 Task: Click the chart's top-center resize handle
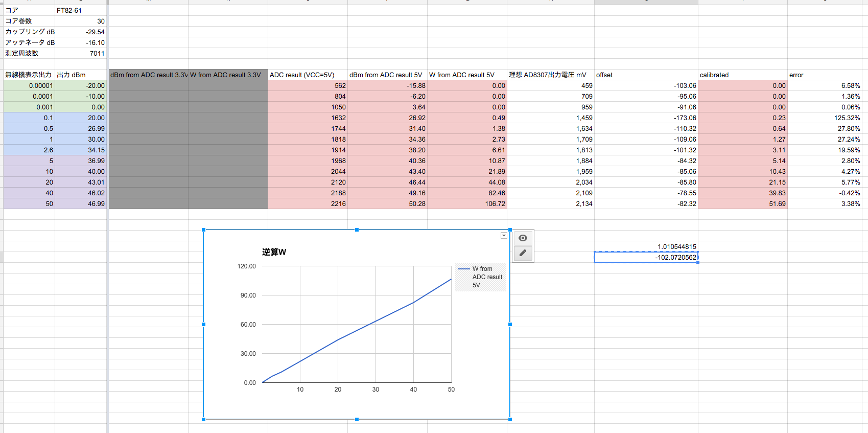[357, 230]
